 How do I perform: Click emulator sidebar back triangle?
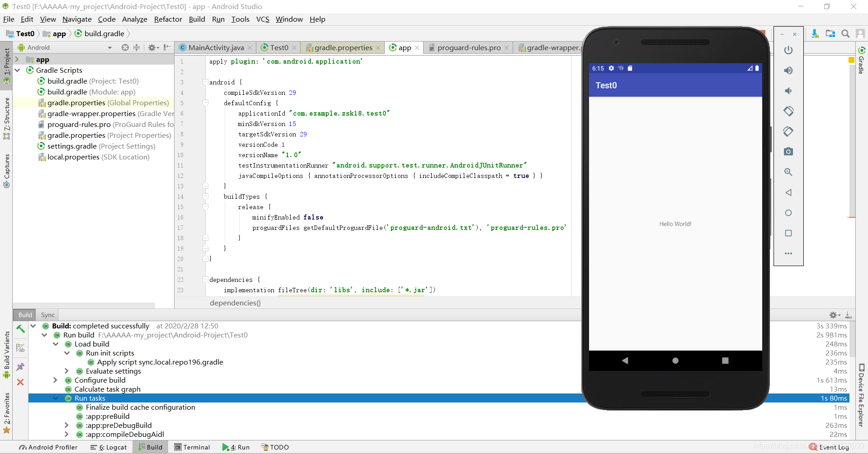(788, 192)
